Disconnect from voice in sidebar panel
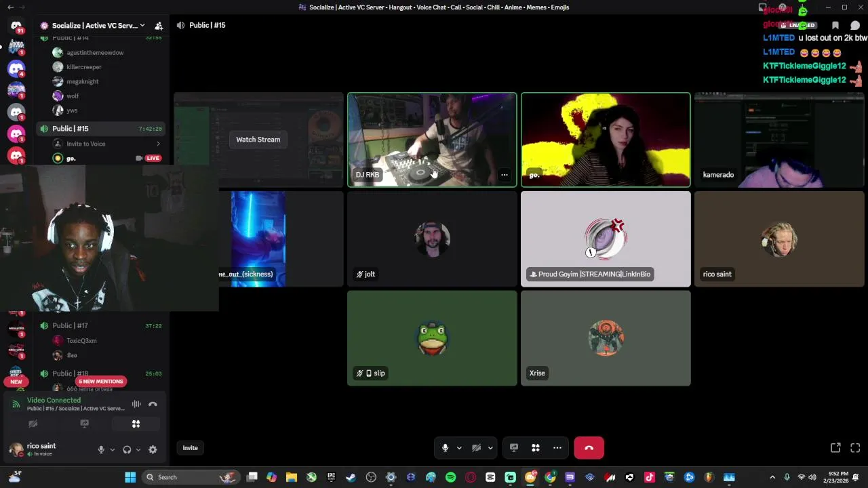The height and width of the screenshot is (488, 868). [153, 404]
